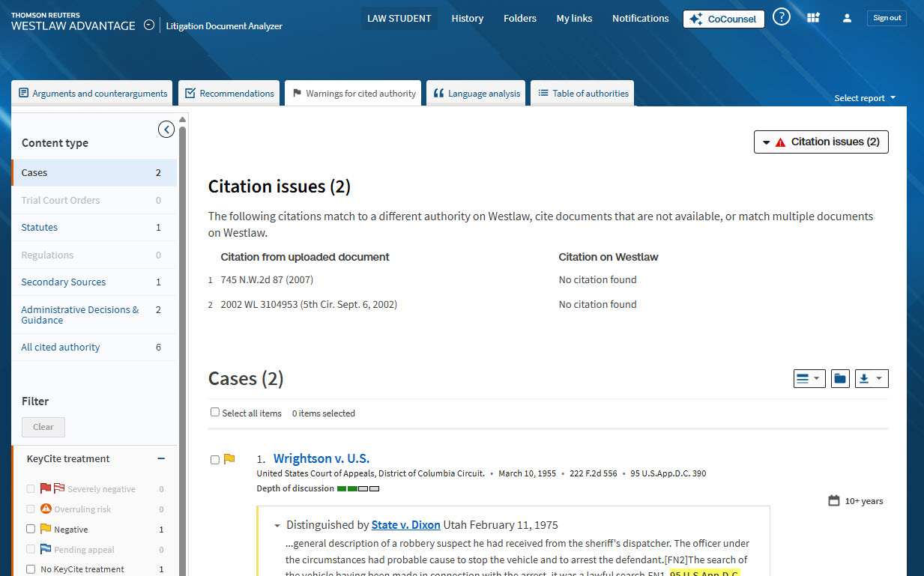Open the Help question mark icon
The height and width of the screenshot is (576, 924).
pyautogui.click(x=781, y=17)
